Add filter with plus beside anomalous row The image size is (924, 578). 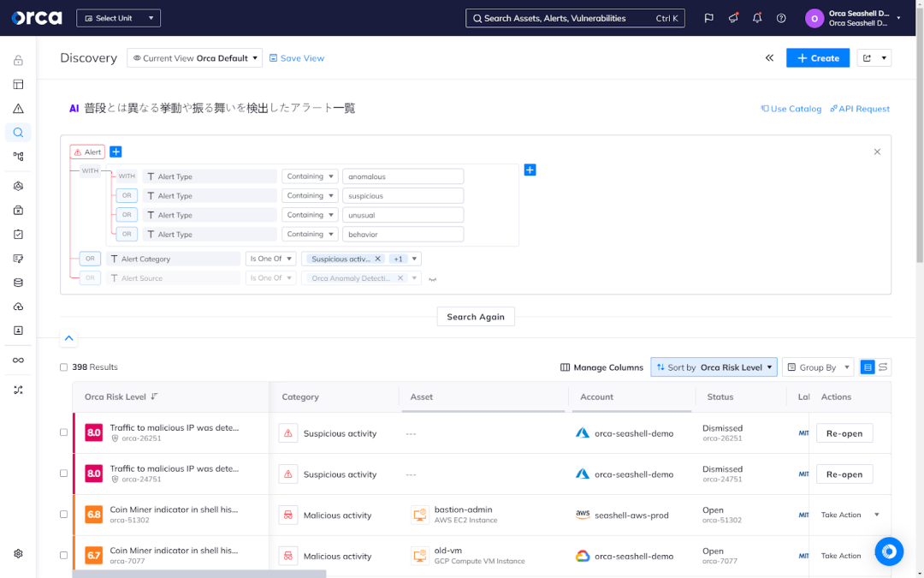pos(530,170)
